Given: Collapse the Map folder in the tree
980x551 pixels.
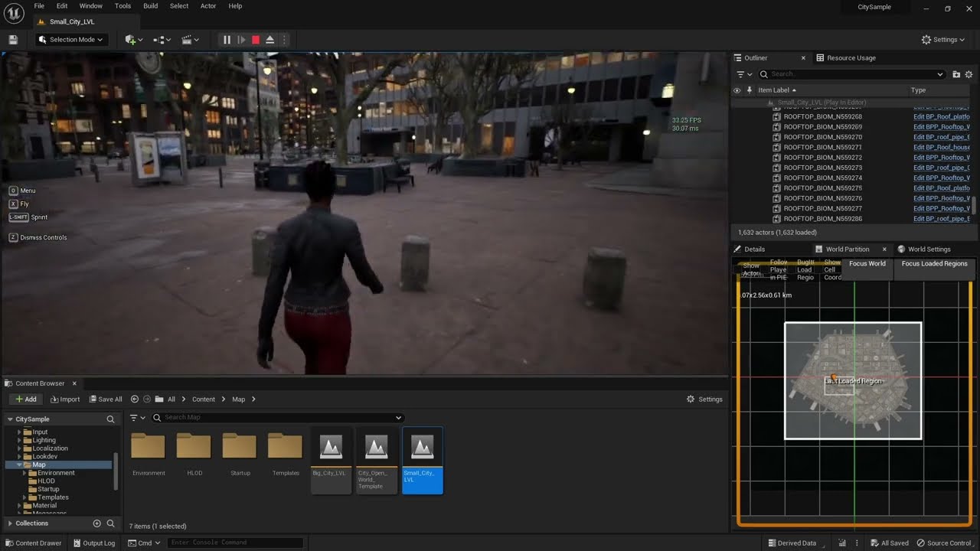Looking at the screenshot, I should pyautogui.click(x=19, y=465).
